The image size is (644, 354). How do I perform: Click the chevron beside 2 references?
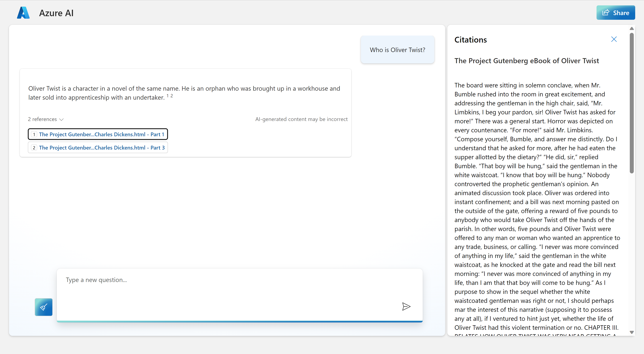coord(61,120)
